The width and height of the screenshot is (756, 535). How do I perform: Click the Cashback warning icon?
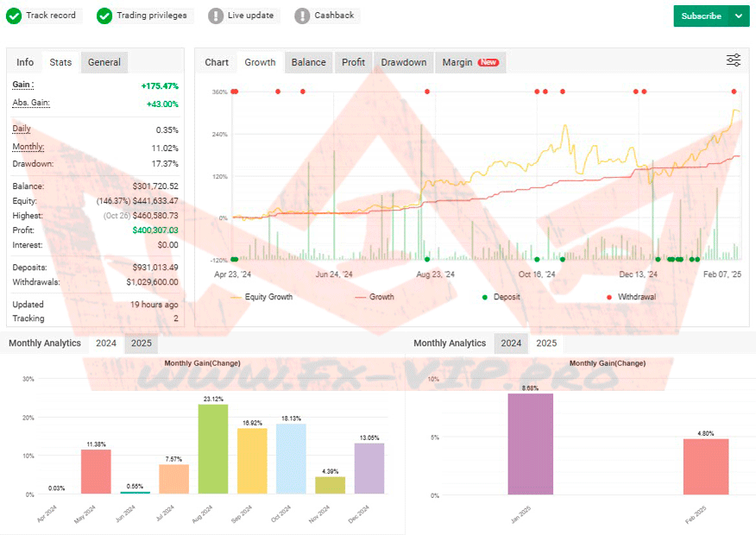click(302, 16)
